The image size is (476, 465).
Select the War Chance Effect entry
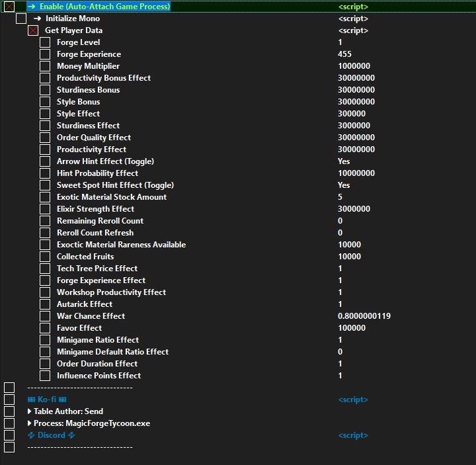coord(91,316)
